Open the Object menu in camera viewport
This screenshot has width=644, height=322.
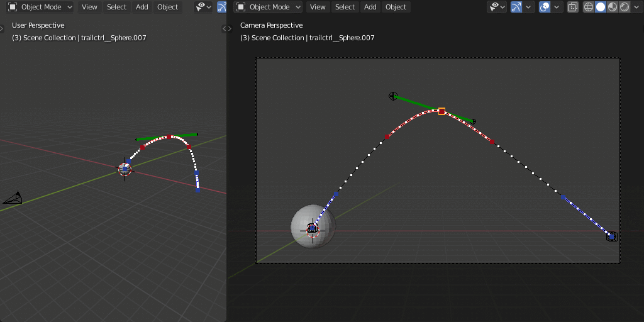396,7
